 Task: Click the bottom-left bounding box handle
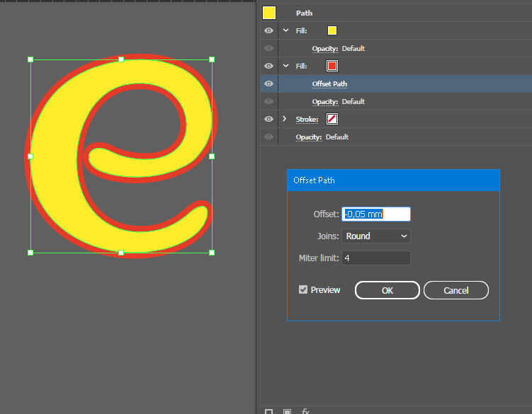coord(30,253)
